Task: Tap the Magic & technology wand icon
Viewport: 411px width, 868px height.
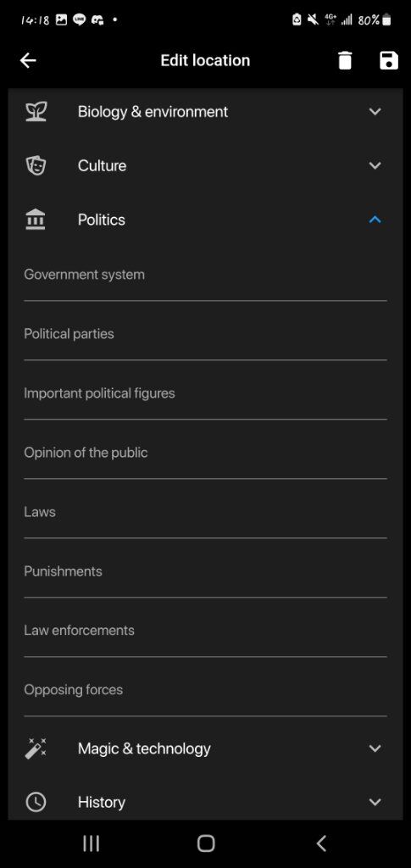Action: tap(36, 748)
